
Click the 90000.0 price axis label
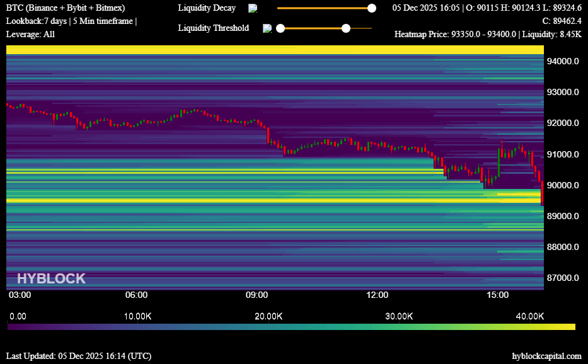click(563, 185)
